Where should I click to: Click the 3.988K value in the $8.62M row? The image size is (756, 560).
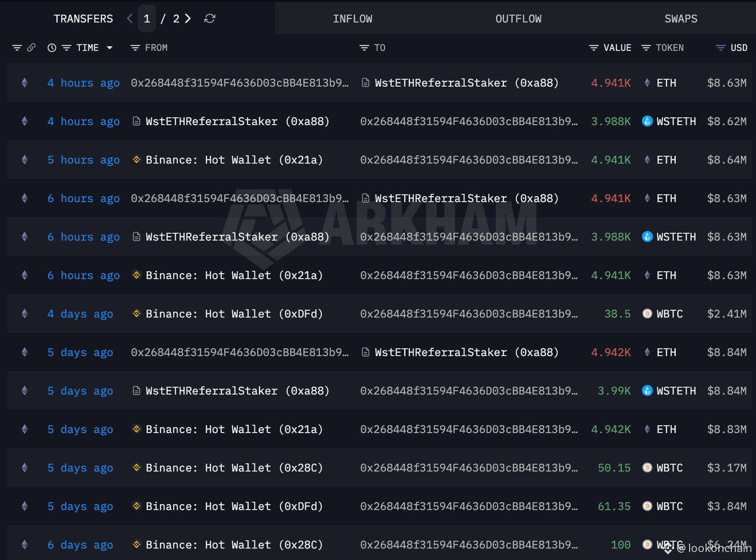point(611,121)
